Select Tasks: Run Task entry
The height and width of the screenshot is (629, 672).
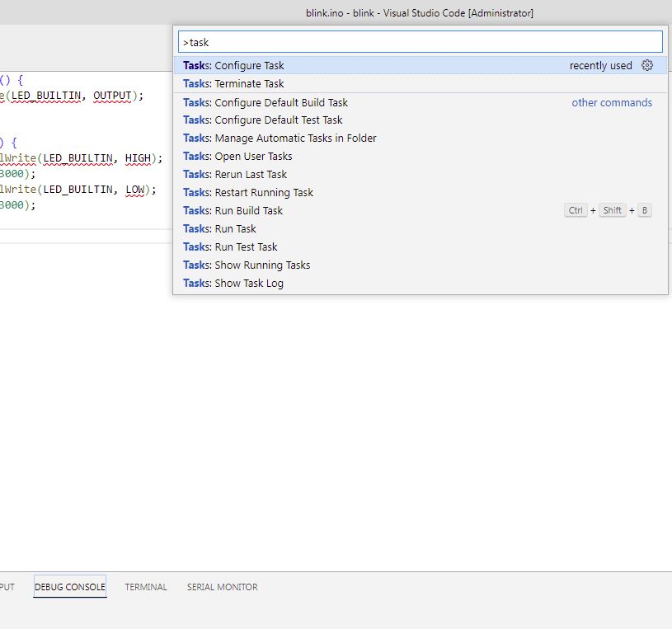click(x=219, y=229)
